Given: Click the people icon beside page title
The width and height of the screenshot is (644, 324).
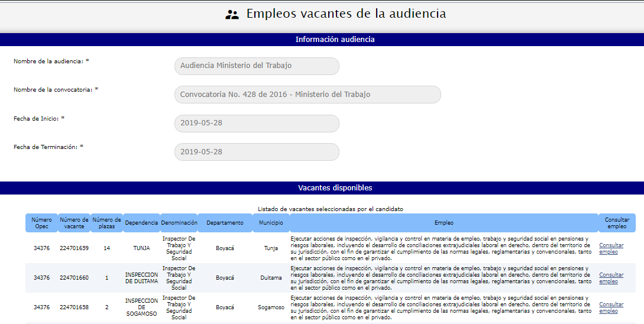Looking at the screenshot, I should click(232, 15).
